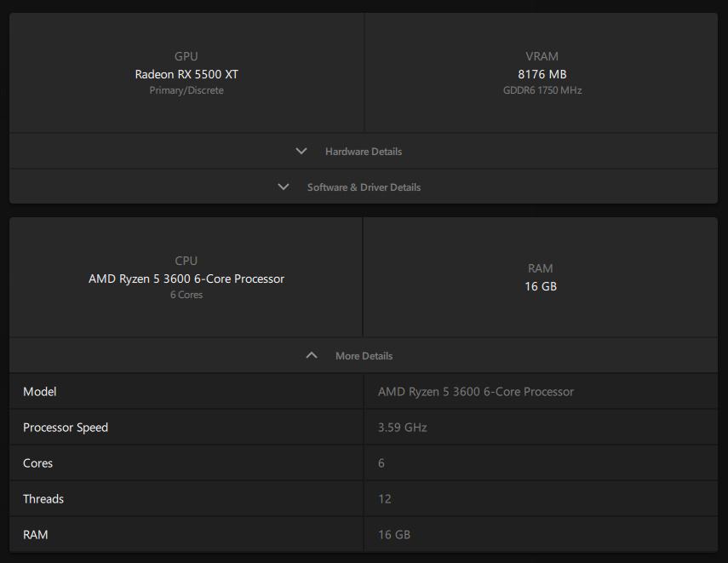Viewport: 728px width, 563px height.
Task: Select the VRAM 8176 MB info card
Action: pos(540,72)
